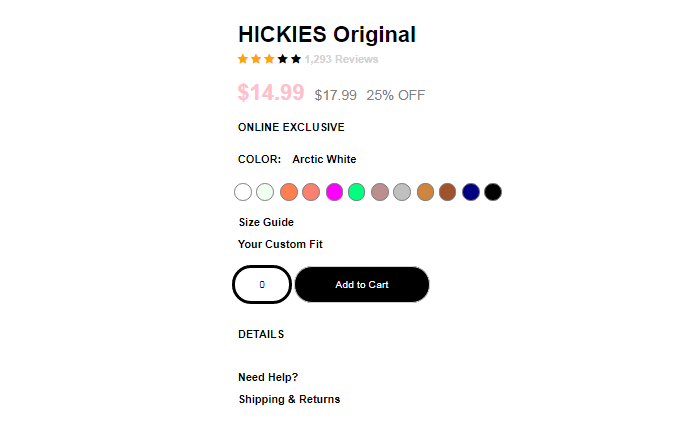Screen dimensions: 681x436
Task: Focus the quantity input field
Action: 262,284
